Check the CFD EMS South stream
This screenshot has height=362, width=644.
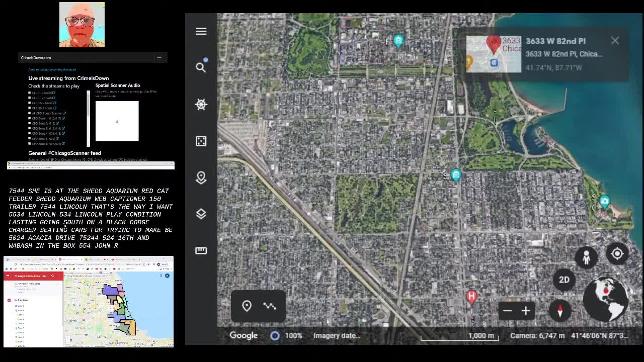point(29,108)
